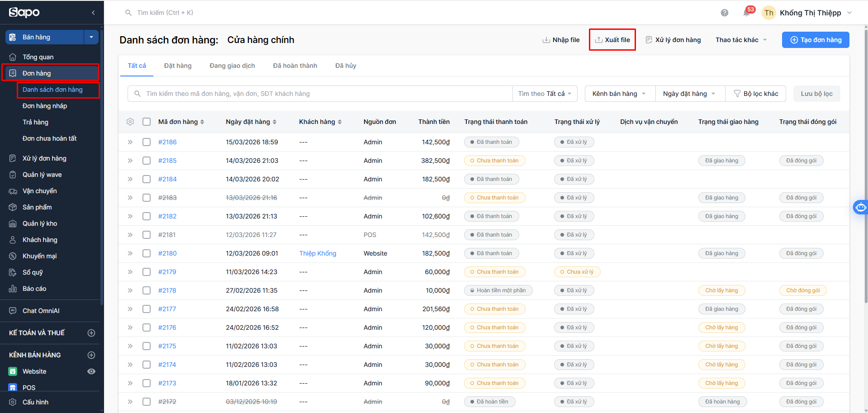The width and height of the screenshot is (868, 413).
Task: Expand the Thao tác khác dropdown
Action: coord(741,40)
